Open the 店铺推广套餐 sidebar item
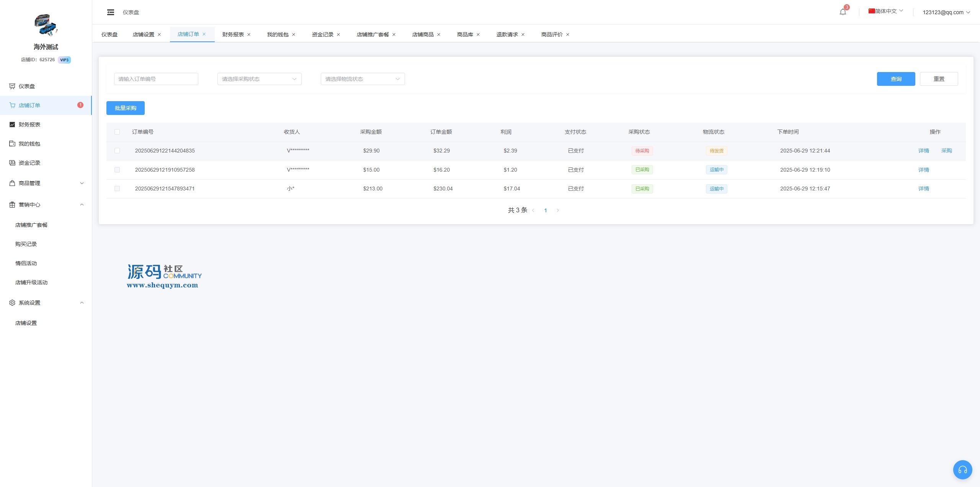980x487 pixels. coord(31,225)
